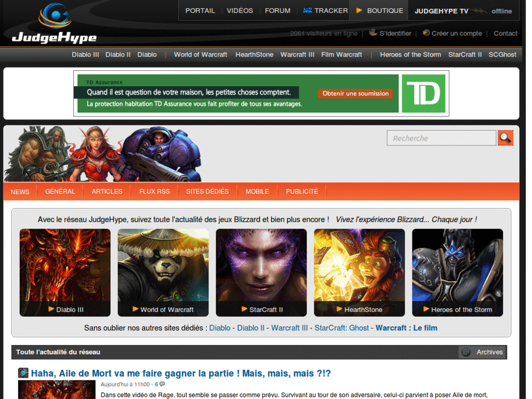This screenshot has height=399, width=532.
Task: Open the Heroes of the Storm card
Action: coord(457,272)
